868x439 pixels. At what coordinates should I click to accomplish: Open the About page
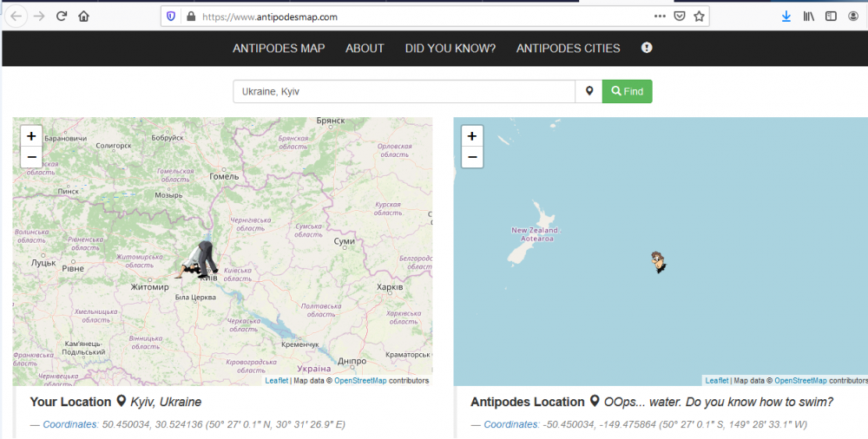(x=365, y=49)
